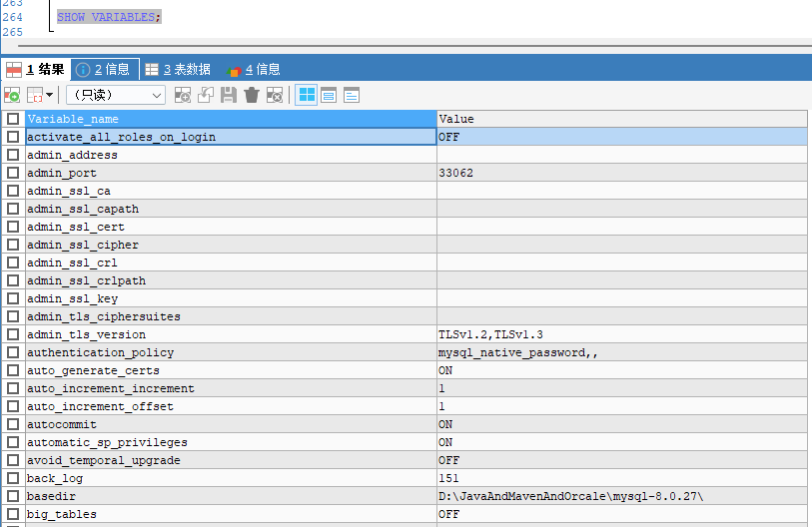Check the autocommit row checkbox

(13, 424)
